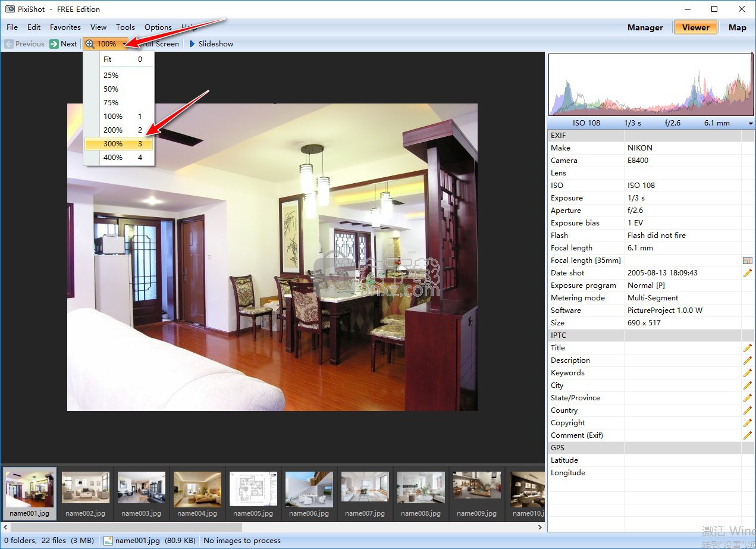
Task: Open the 100% zoom dropdown arrow
Action: [124, 44]
